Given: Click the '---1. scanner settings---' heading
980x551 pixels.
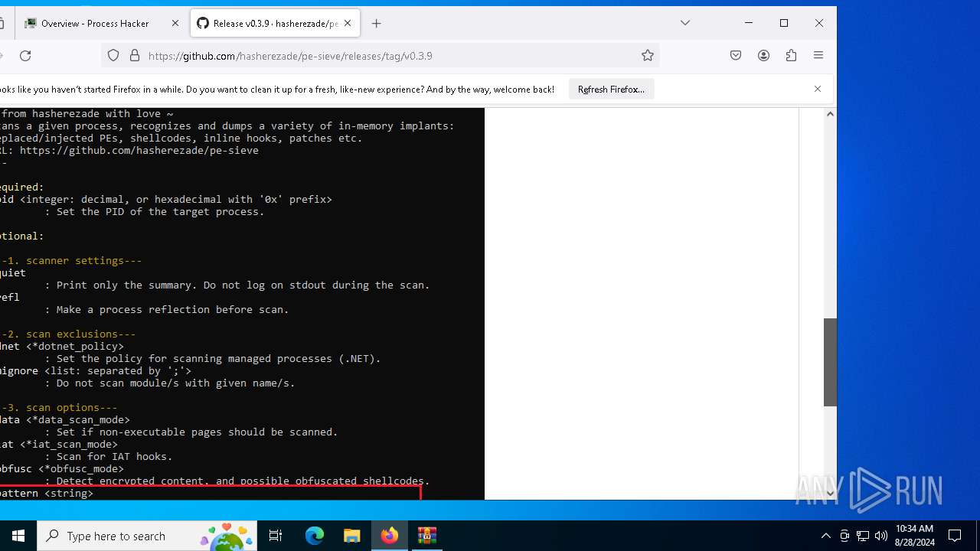Looking at the screenshot, I should (x=71, y=261).
